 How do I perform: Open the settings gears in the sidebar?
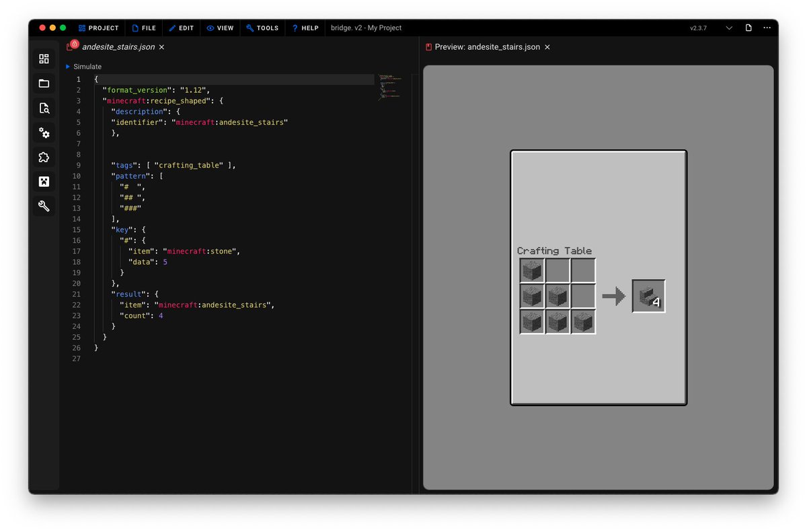tap(44, 132)
